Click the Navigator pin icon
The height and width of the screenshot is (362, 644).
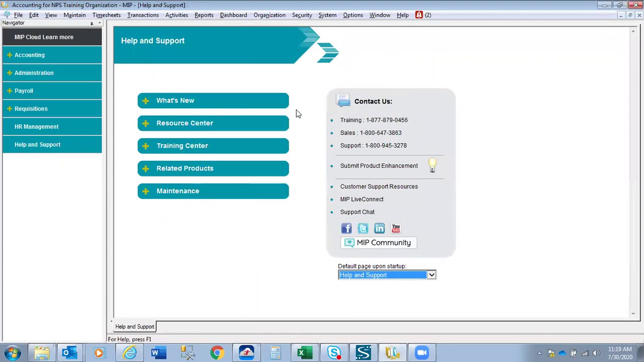92,24
